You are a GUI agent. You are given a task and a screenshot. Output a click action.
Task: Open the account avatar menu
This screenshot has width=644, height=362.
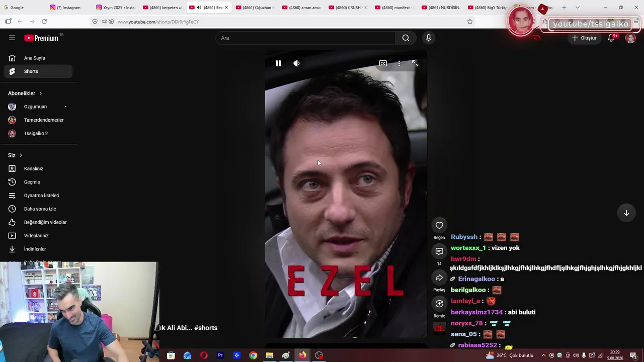(x=630, y=38)
